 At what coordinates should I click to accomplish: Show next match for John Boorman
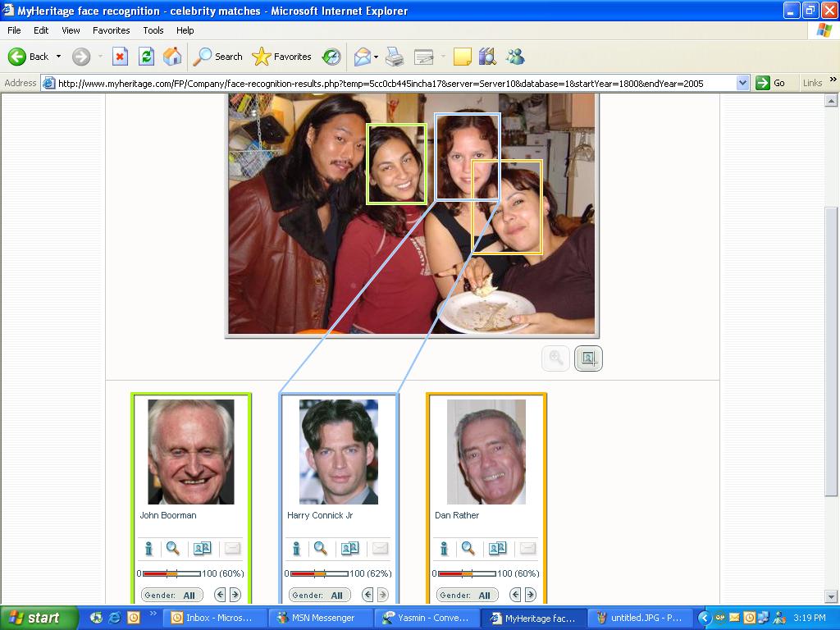click(x=235, y=595)
